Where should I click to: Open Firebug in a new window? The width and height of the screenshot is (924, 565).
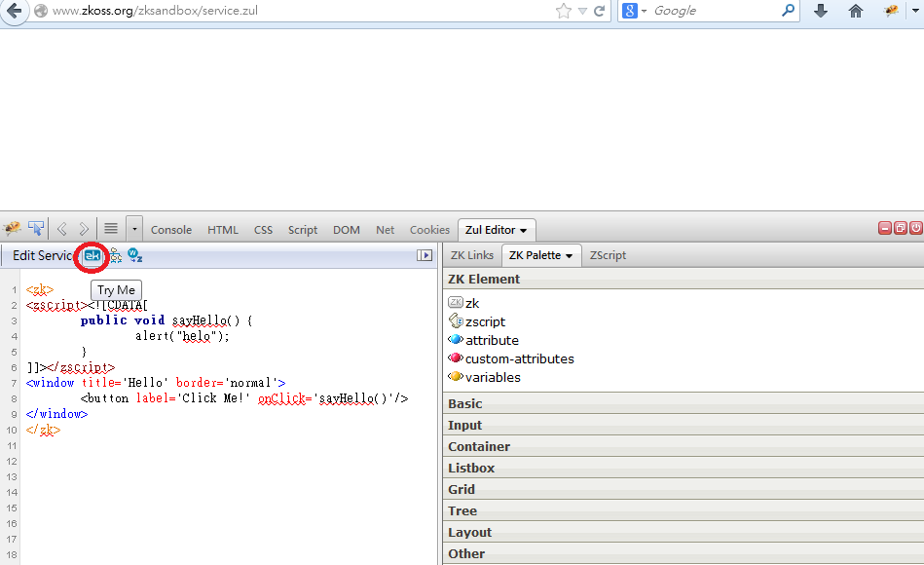(901, 228)
